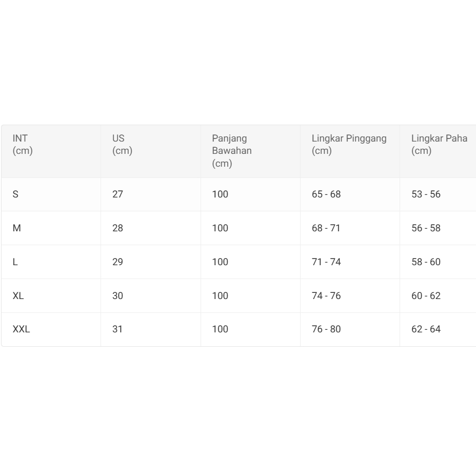The image size is (476, 476).
Task: Click the US (cm) column header
Action: (122, 145)
